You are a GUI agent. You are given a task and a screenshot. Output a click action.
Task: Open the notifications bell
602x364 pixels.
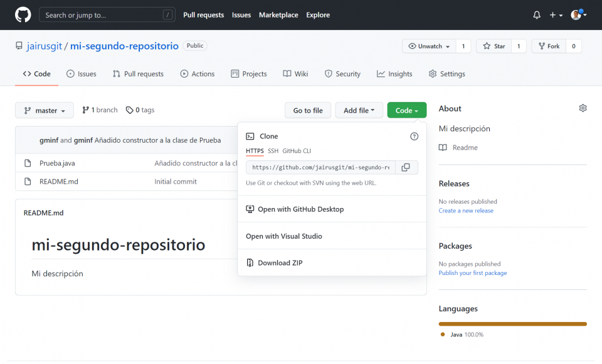pos(537,15)
